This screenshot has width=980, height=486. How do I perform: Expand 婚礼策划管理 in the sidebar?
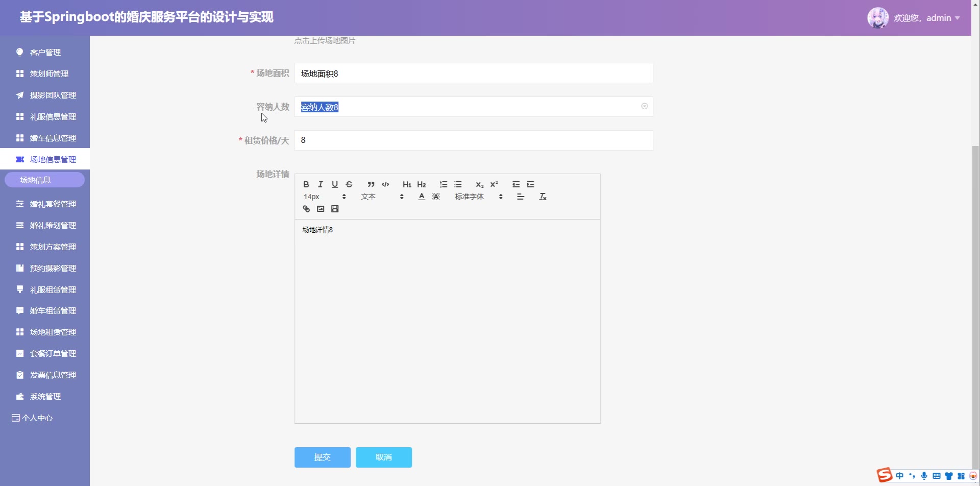(45, 225)
